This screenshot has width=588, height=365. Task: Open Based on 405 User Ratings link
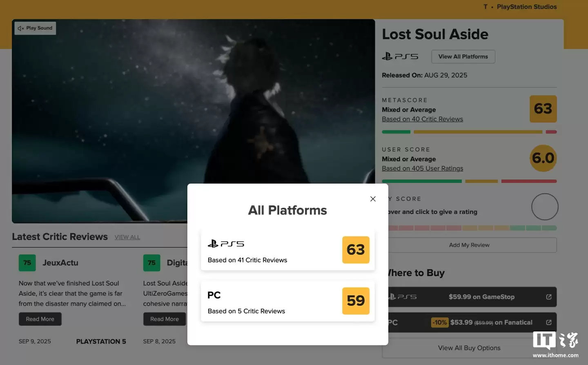(422, 169)
